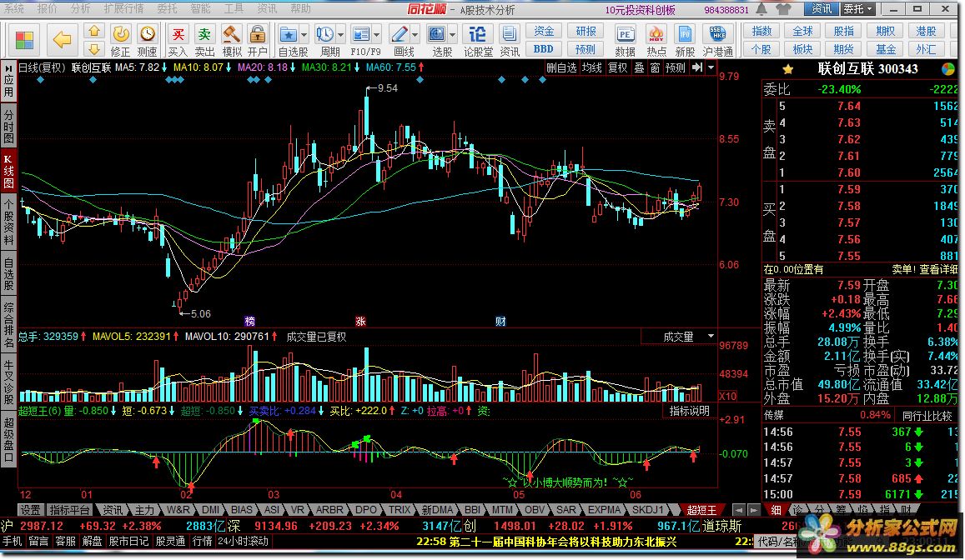Click the 卖出 sell icon
This screenshot has height=560, width=965.
(x=204, y=34)
